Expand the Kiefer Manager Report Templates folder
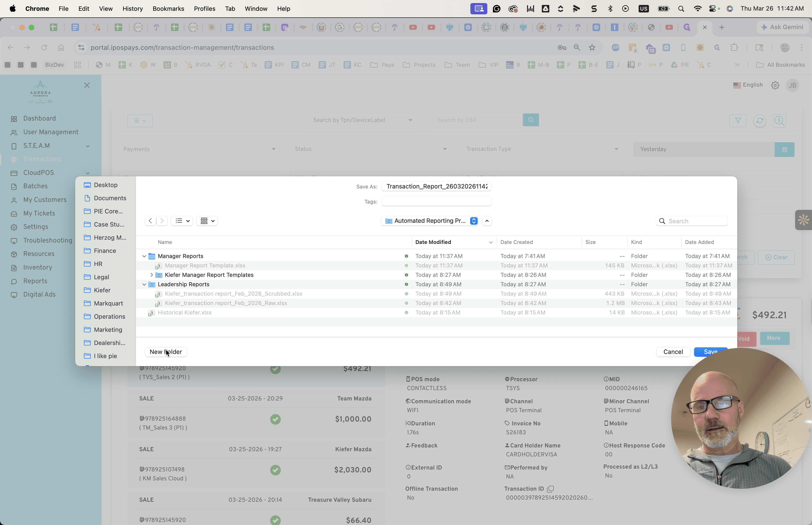Screen dimensions: 812x525 click(152, 275)
